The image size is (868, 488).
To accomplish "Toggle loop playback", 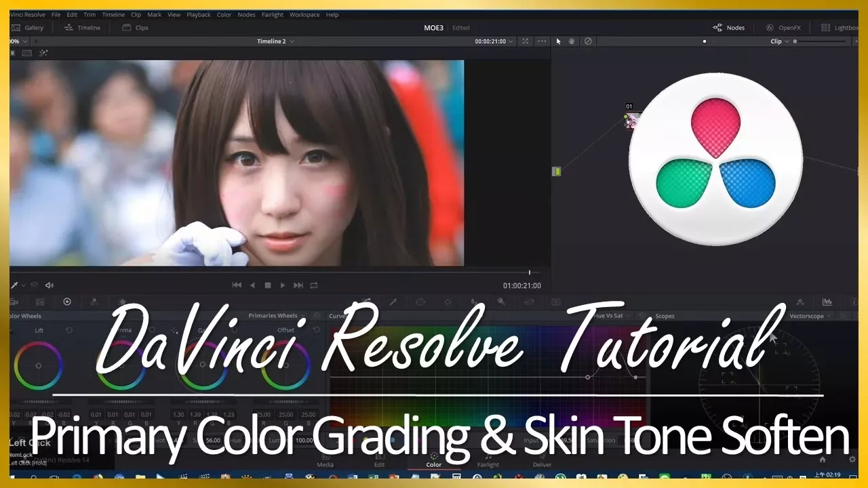I will [x=314, y=285].
